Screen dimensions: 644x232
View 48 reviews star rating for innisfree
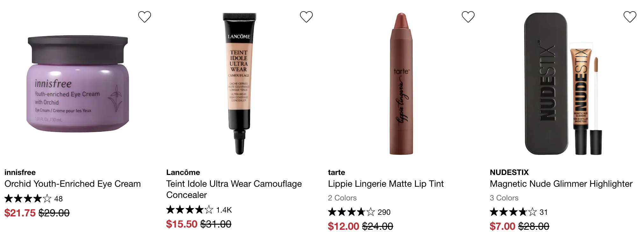point(33,199)
